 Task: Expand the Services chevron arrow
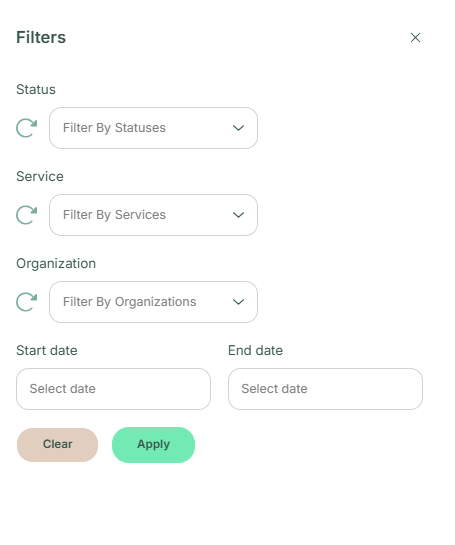point(238,215)
